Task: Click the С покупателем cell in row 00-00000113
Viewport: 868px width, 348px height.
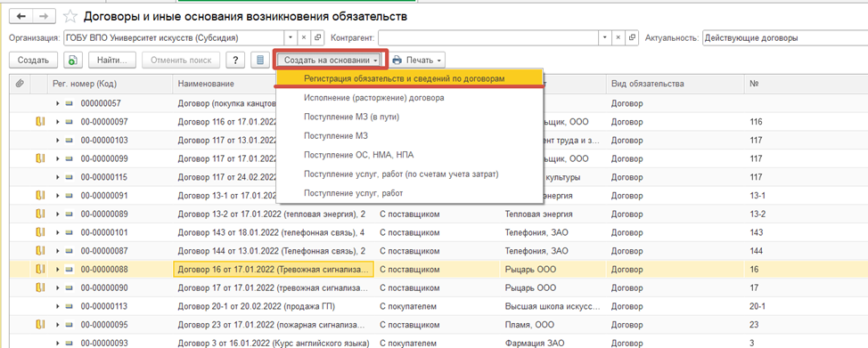Action: click(x=438, y=306)
